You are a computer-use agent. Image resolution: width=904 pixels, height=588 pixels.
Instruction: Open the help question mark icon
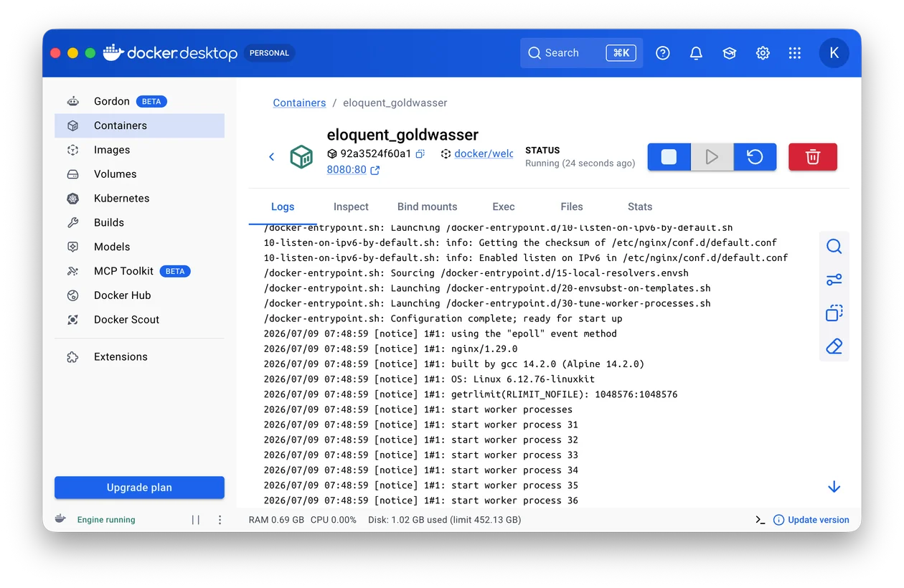point(663,53)
